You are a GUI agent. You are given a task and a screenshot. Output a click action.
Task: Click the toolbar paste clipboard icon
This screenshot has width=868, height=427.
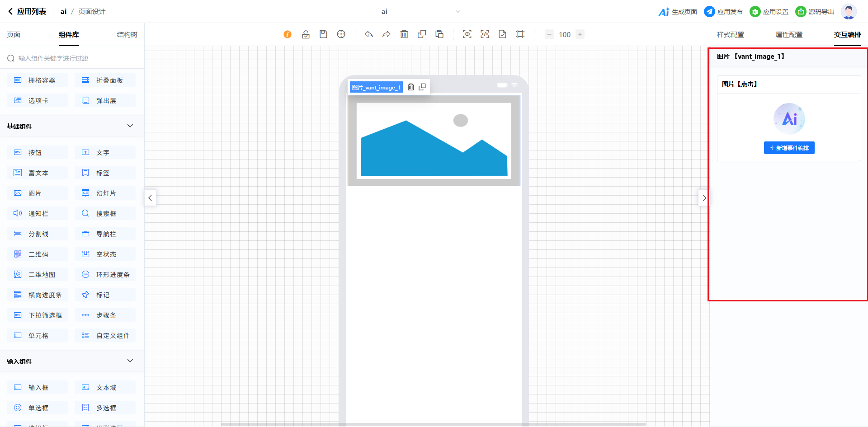pos(439,34)
